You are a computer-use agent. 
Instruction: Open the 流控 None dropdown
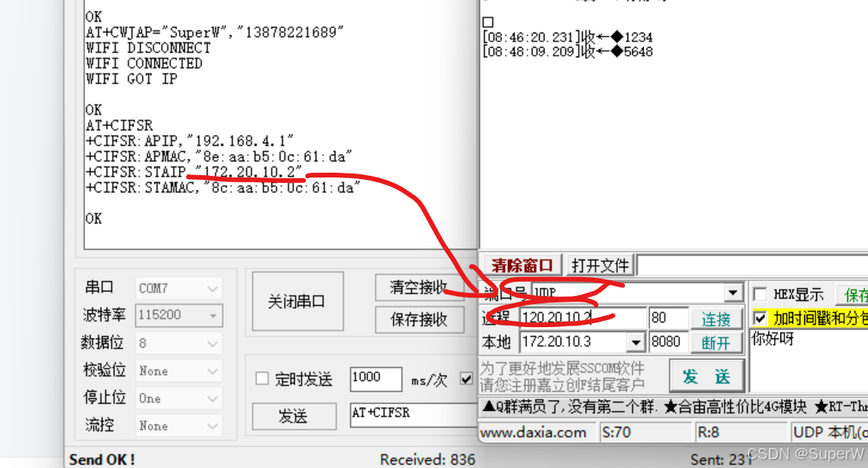coord(178,425)
